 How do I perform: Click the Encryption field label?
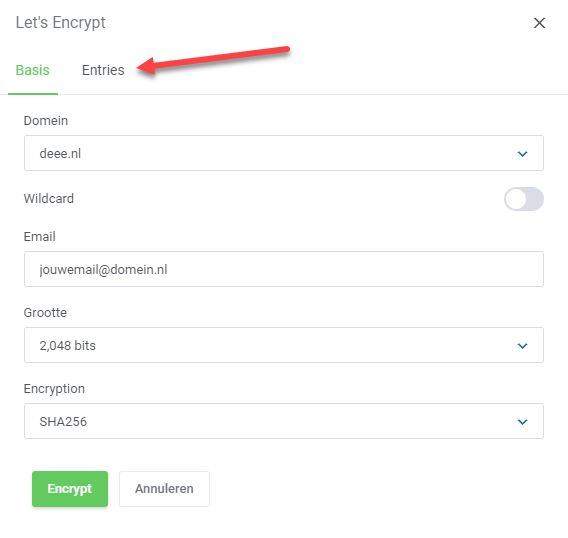[x=54, y=389]
